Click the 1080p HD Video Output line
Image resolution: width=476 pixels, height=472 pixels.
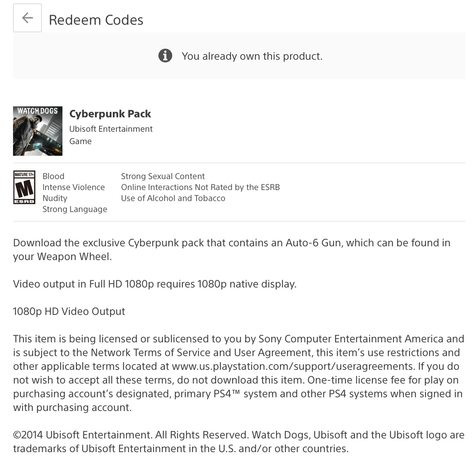(x=69, y=311)
